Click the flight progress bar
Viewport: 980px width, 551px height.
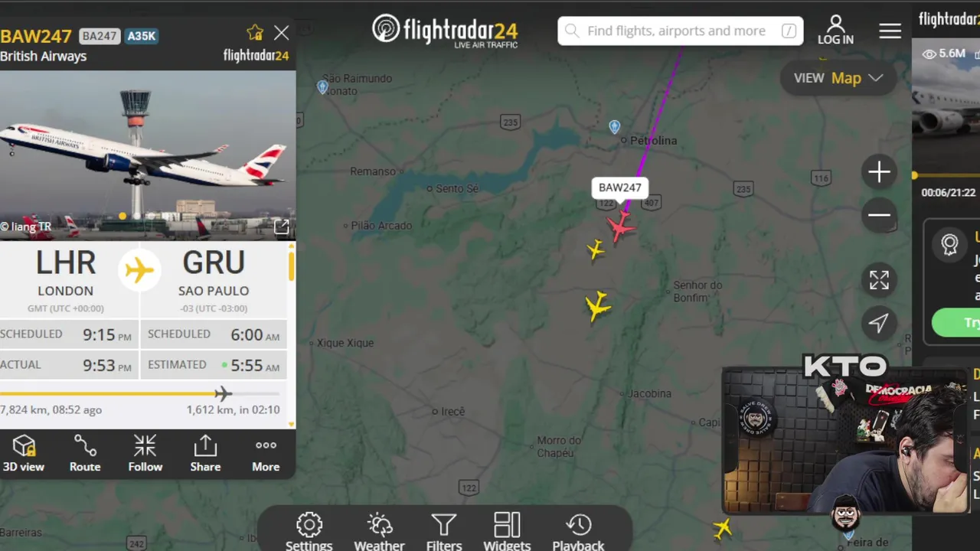pyautogui.click(x=139, y=394)
